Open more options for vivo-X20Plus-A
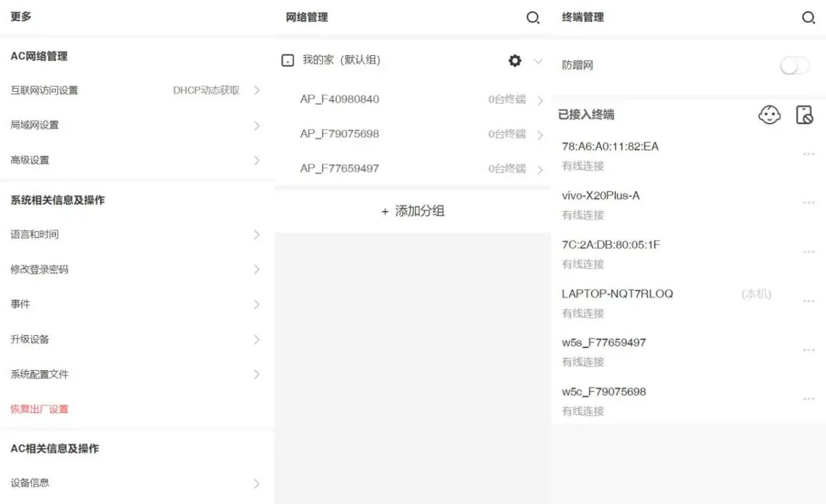 808,203
